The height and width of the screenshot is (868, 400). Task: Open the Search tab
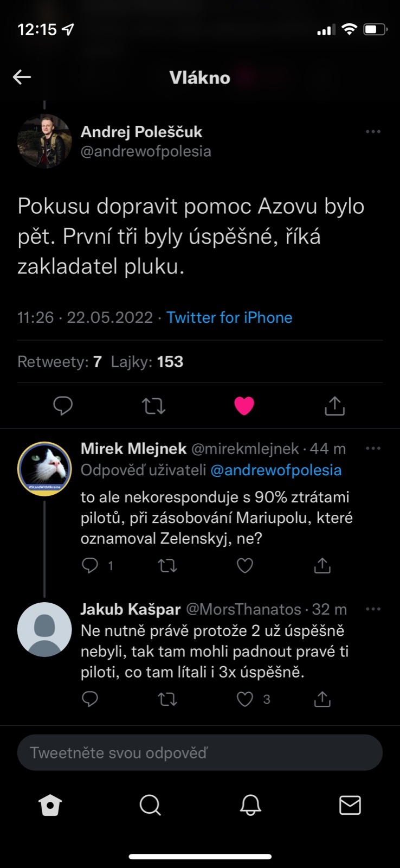coord(150,805)
